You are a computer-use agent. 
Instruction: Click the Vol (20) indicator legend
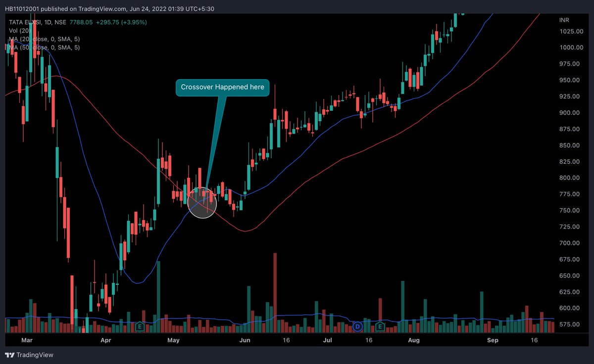[19, 30]
